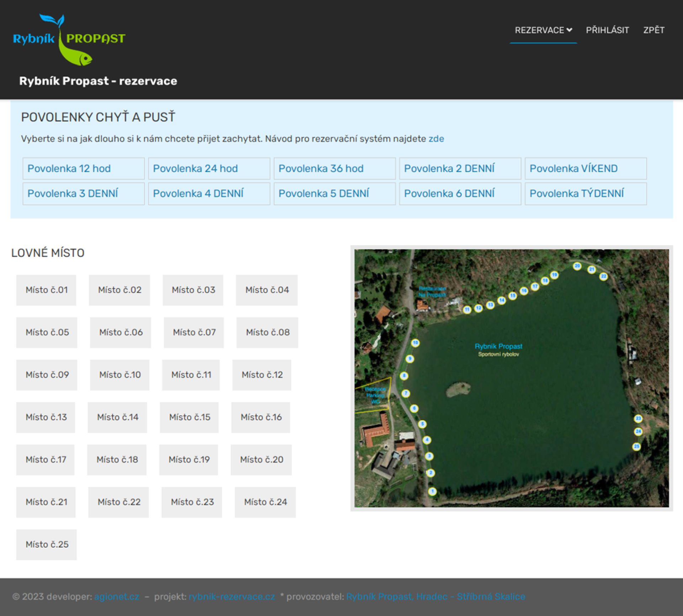Open the guide via the 'zde' link
683x616 pixels.
click(436, 139)
